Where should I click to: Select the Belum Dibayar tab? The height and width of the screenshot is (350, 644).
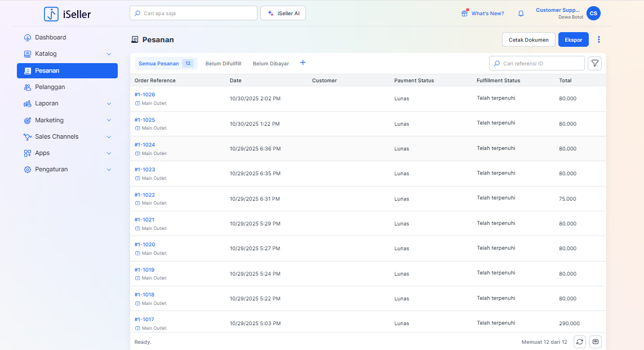point(270,64)
